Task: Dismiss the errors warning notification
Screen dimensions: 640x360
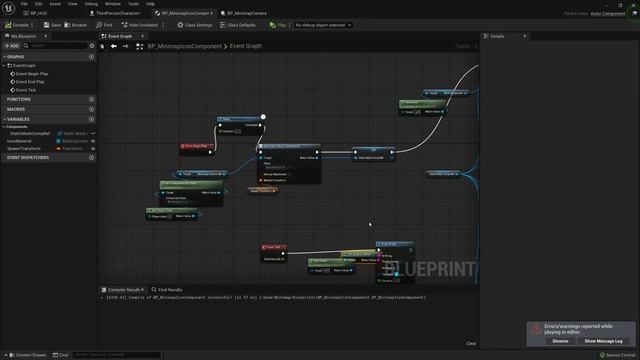Action: tap(560, 341)
